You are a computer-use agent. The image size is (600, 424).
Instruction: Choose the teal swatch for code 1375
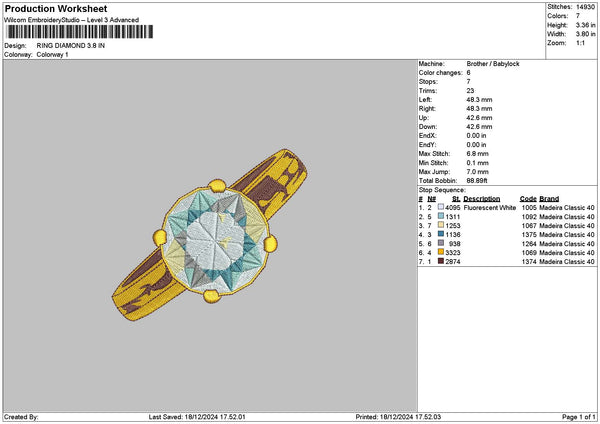440,234
